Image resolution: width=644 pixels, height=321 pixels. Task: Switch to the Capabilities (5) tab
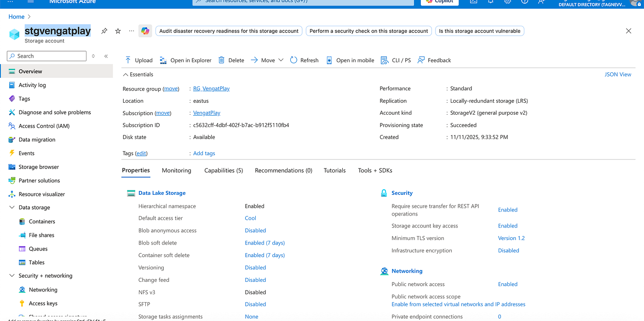pos(224,170)
